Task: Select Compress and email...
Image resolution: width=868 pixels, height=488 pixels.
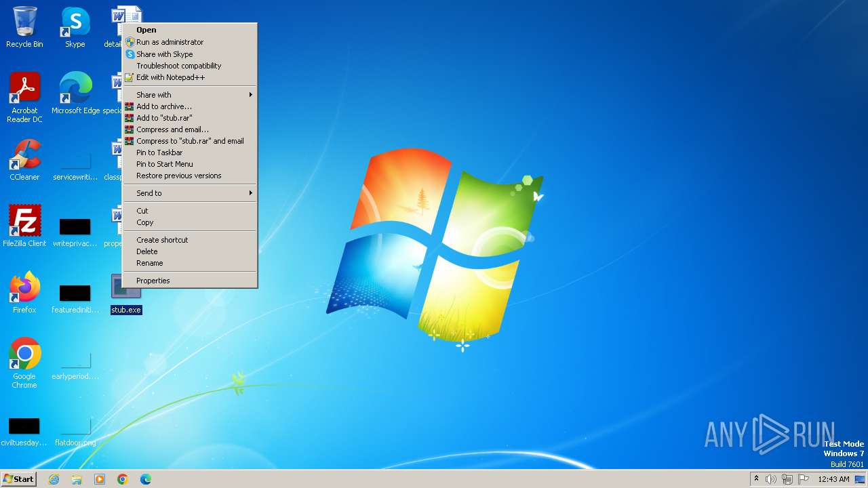Action: coord(190,129)
